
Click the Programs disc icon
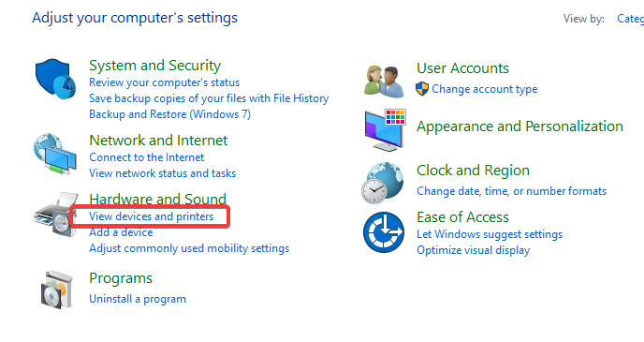point(57,290)
